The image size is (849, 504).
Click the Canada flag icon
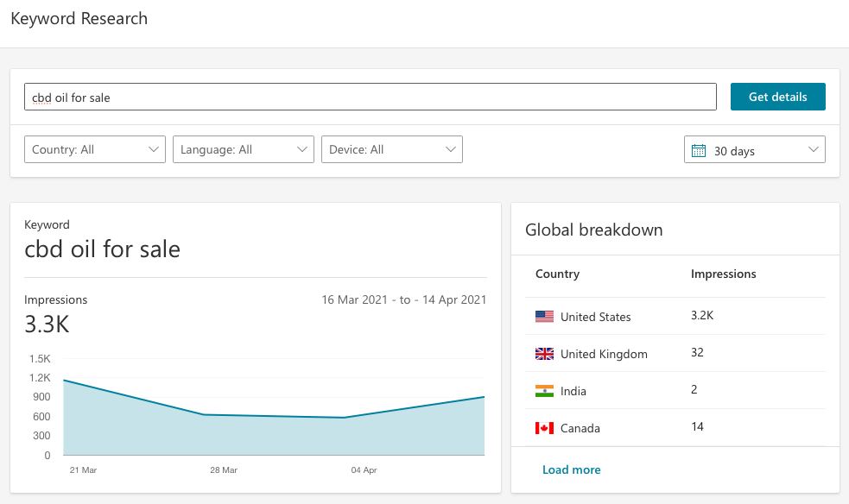coord(544,428)
